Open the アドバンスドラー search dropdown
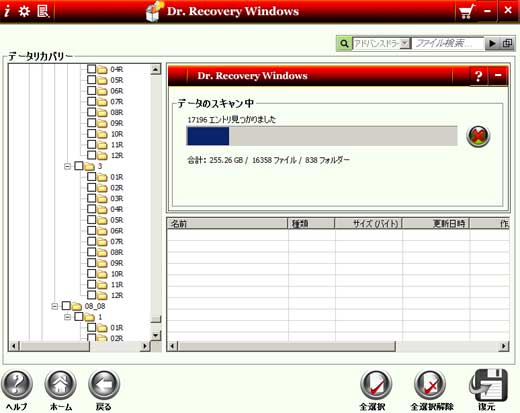The height and width of the screenshot is (413, 520). pos(404,43)
